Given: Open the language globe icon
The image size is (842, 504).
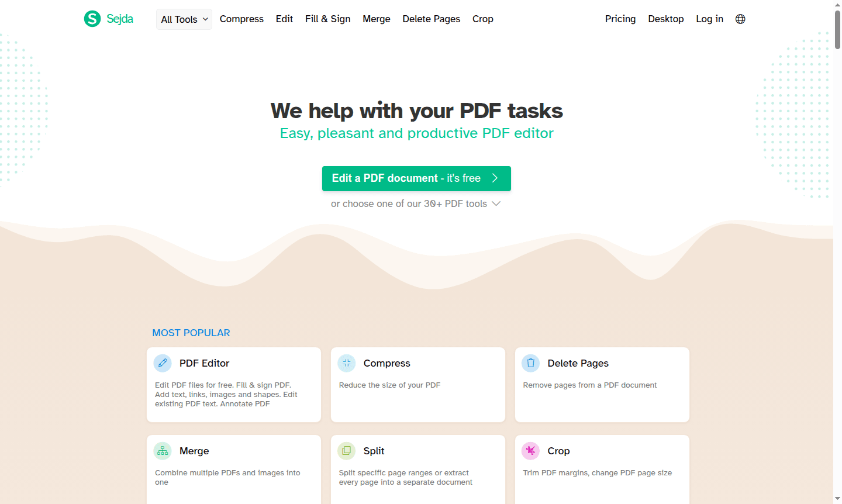Looking at the screenshot, I should (x=740, y=19).
